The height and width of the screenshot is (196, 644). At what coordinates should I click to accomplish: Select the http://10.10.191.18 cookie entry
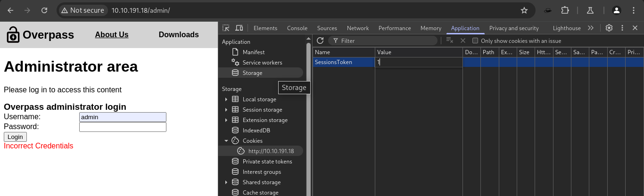(x=271, y=151)
